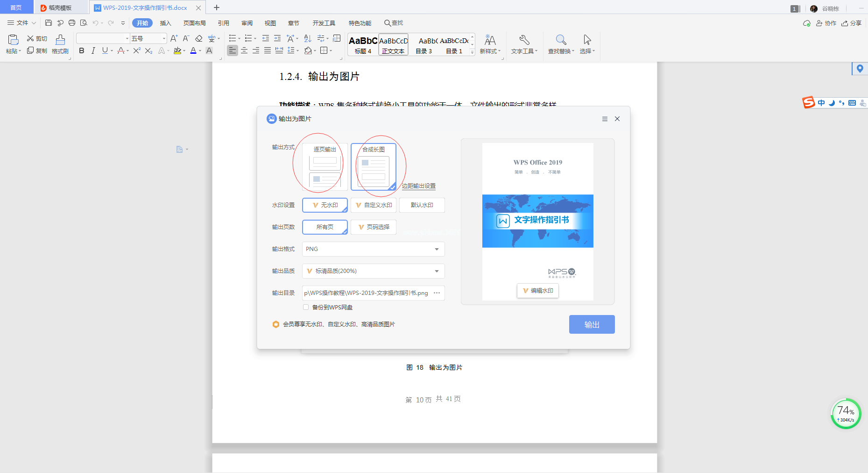Select the Format Painter (格式刷) tool
Screen dimensions: 868x473
pos(60,44)
